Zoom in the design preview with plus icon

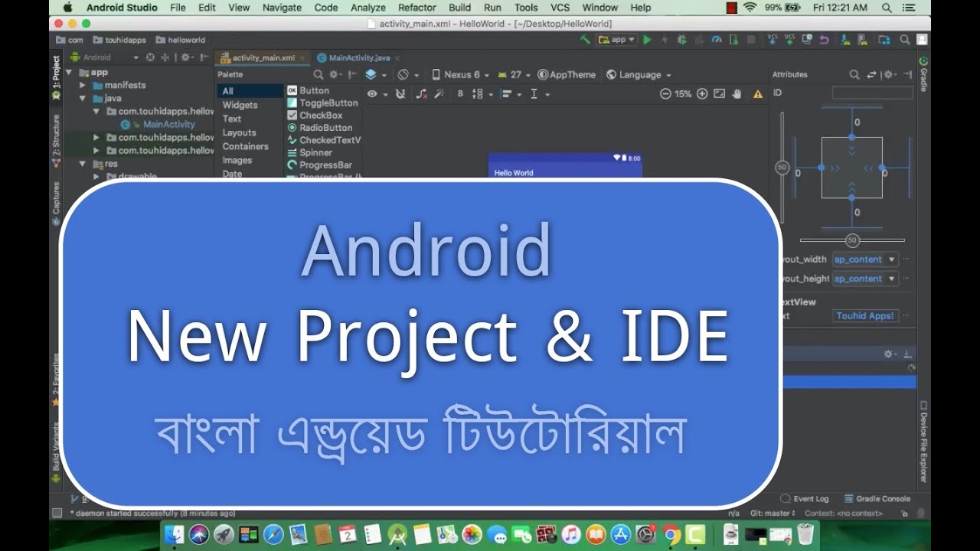(702, 94)
